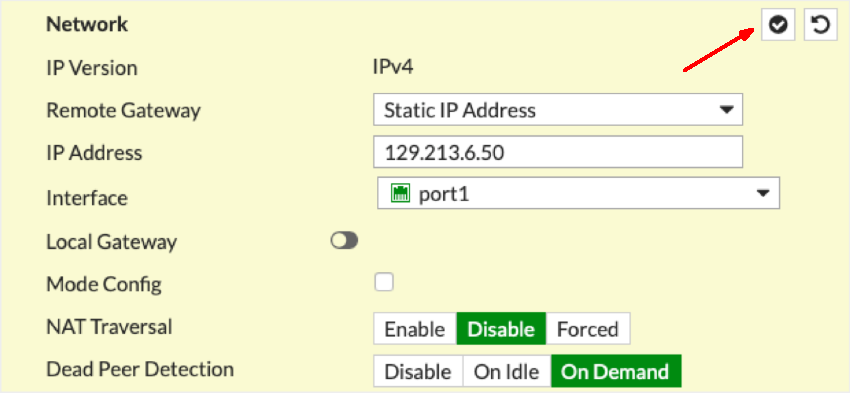The width and height of the screenshot is (850, 393).
Task: Set Dead Peer Detection to On Idle
Action: click(506, 371)
